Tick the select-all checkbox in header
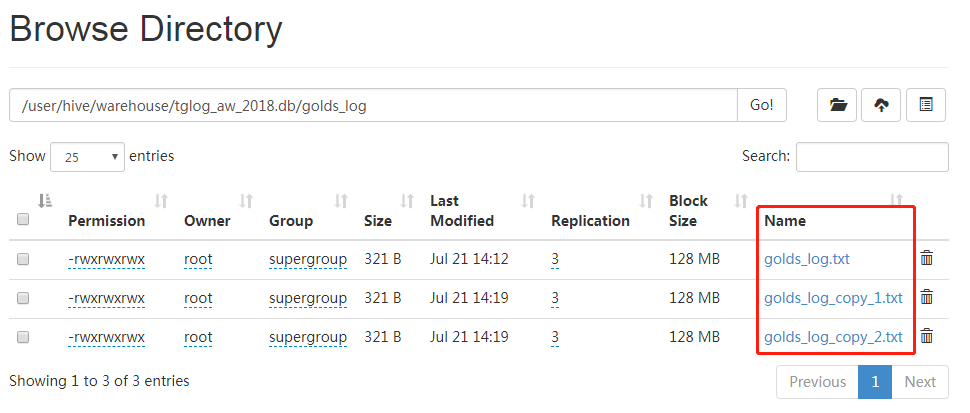The height and width of the screenshot is (413, 970). 23,220
